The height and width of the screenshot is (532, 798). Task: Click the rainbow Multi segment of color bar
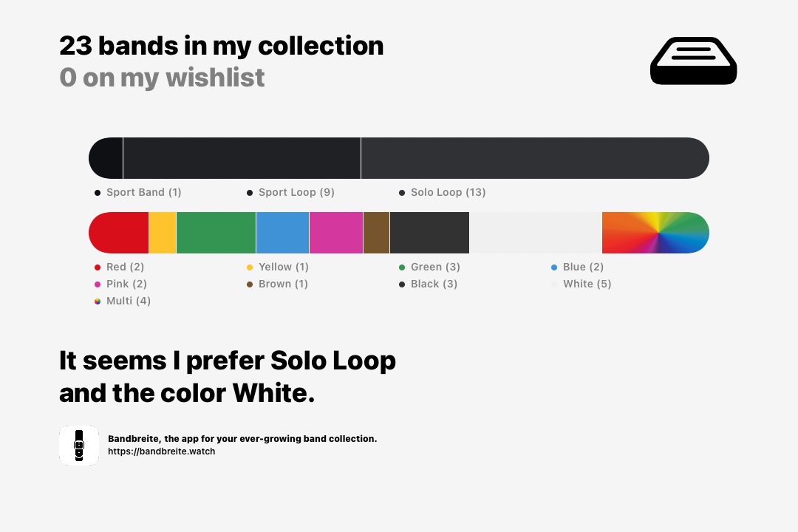click(655, 233)
